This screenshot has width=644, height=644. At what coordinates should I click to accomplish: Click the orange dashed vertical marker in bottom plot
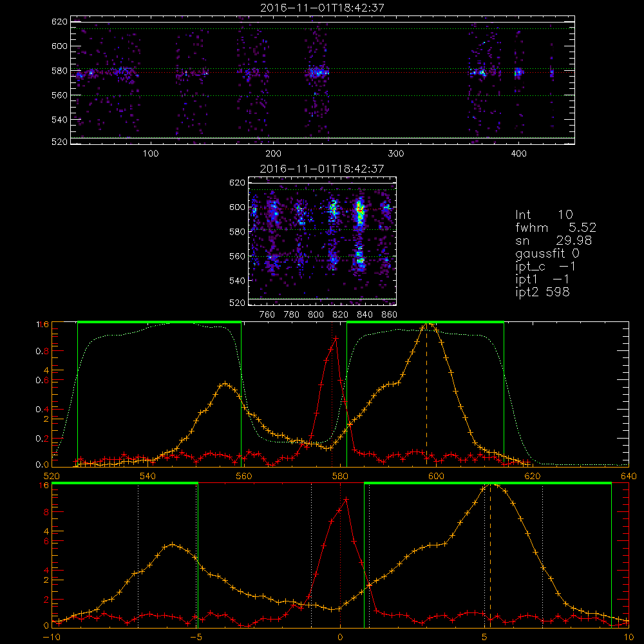click(x=490, y=555)
